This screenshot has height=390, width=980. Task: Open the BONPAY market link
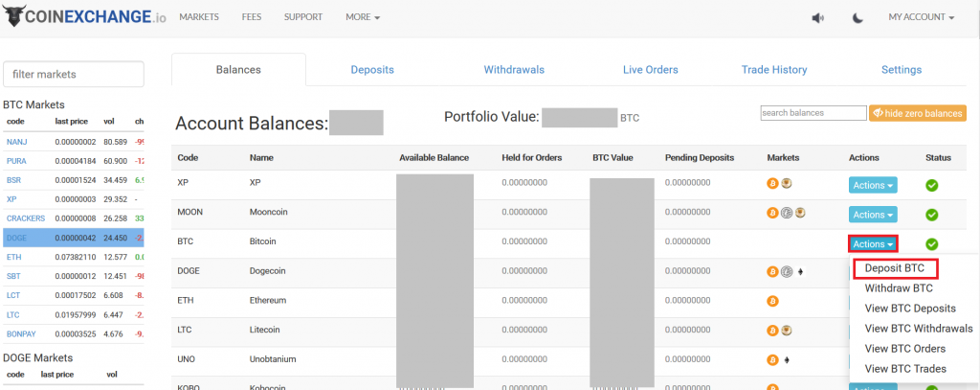(22, 333)
